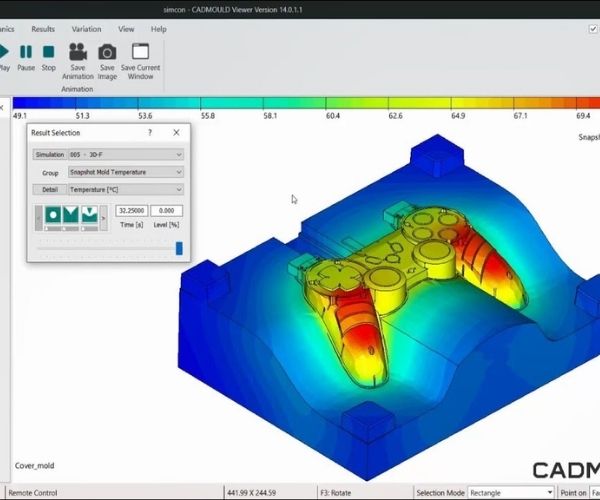Open the Variation menu tab
Image resolution: width=600 pixels, height=500 pixels.
[86, 29]
